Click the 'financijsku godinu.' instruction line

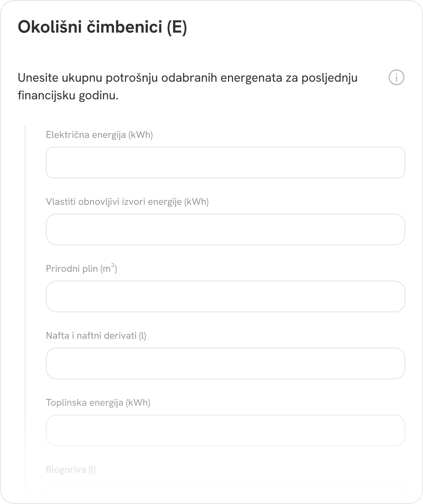[x=68, y=96]
